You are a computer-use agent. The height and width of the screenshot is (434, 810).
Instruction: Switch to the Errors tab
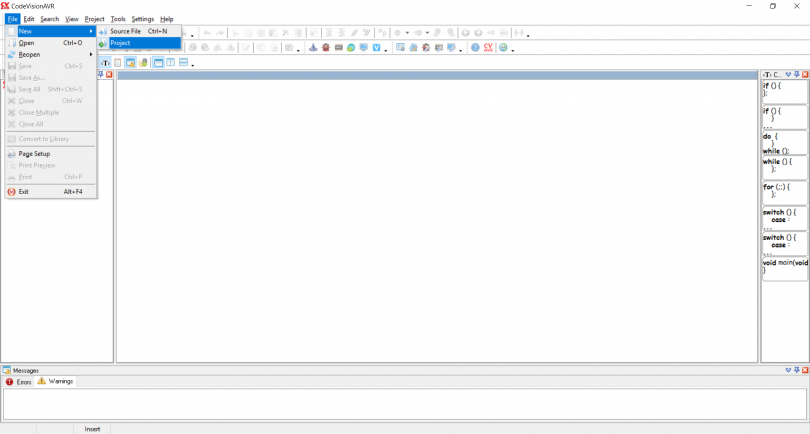point(19,382)
